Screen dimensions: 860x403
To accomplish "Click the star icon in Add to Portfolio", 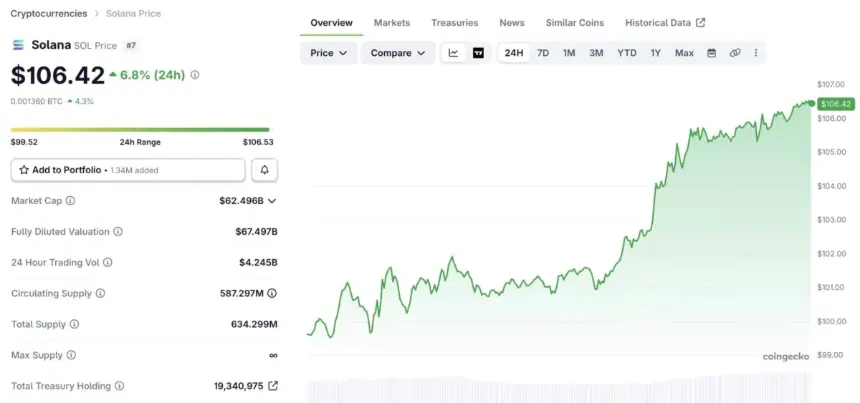I will click(x=24, y=170).
